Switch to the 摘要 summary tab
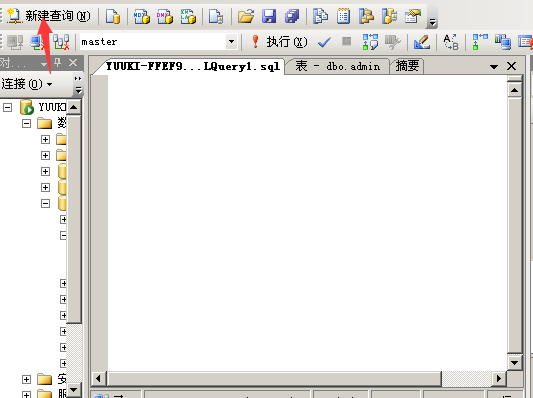 point(407,66)
